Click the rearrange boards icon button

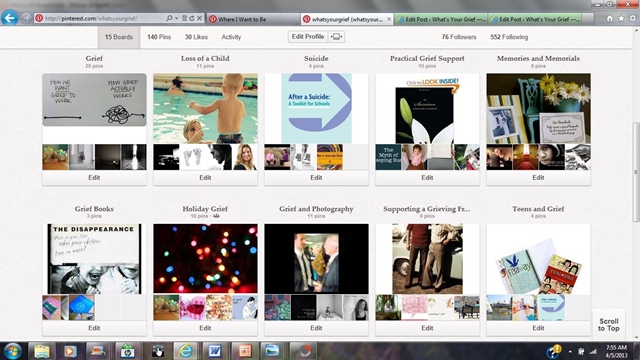pos(336,37)
